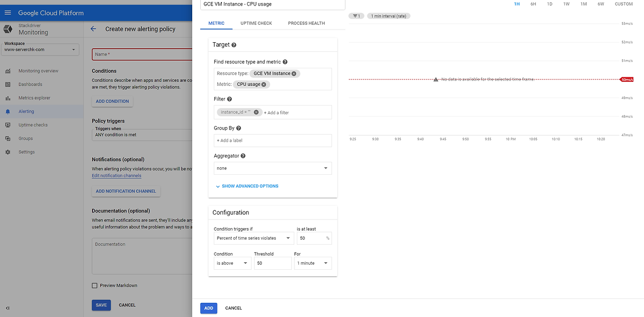Click the 50ms/s threshold marker
The width and height of the screenshot is (644, 317).
626,79
